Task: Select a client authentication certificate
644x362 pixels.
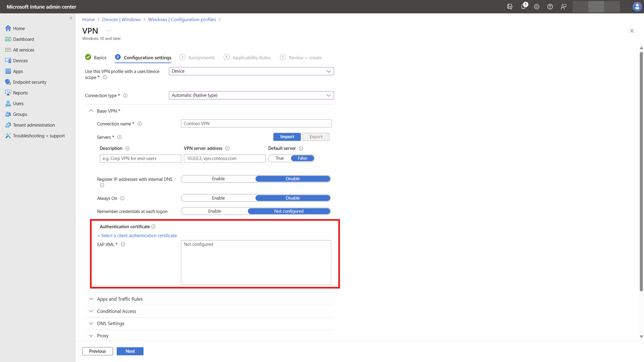Action: coord(137,236)
